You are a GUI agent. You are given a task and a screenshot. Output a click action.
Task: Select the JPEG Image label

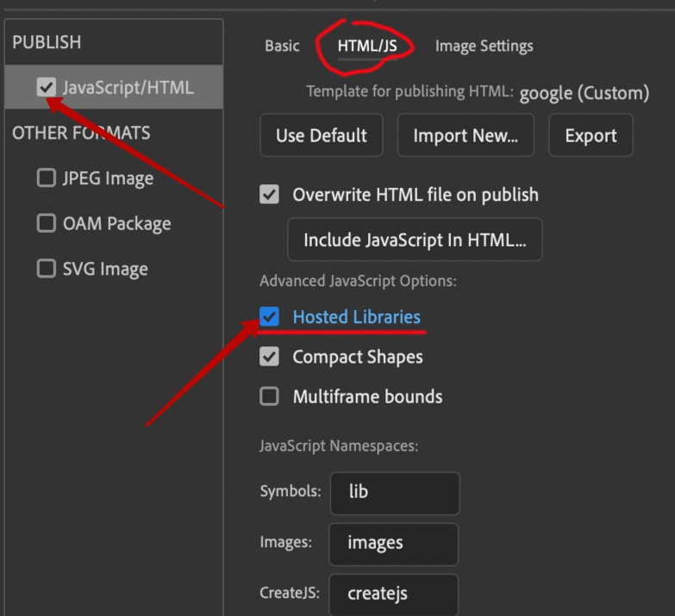[108, 178]
